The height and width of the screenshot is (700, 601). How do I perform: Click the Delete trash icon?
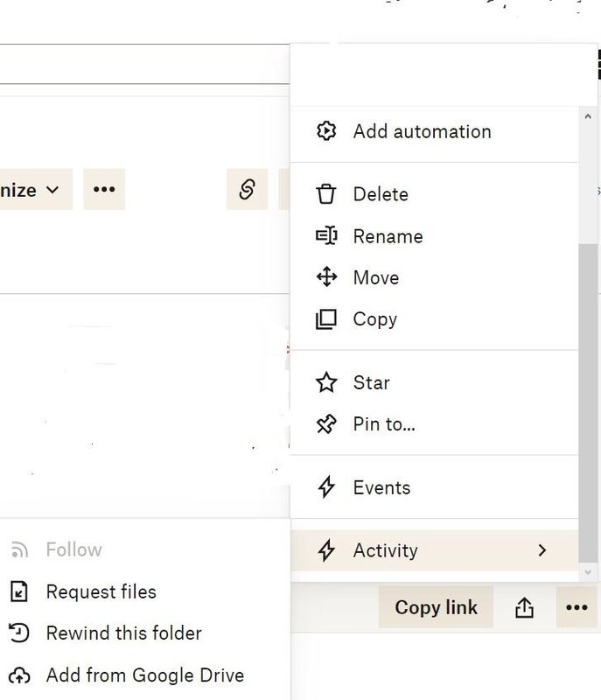click(x=326, y=194)
